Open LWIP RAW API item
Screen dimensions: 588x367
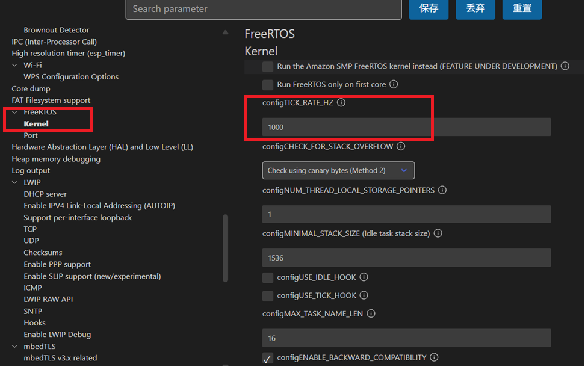tap(48, 300)
